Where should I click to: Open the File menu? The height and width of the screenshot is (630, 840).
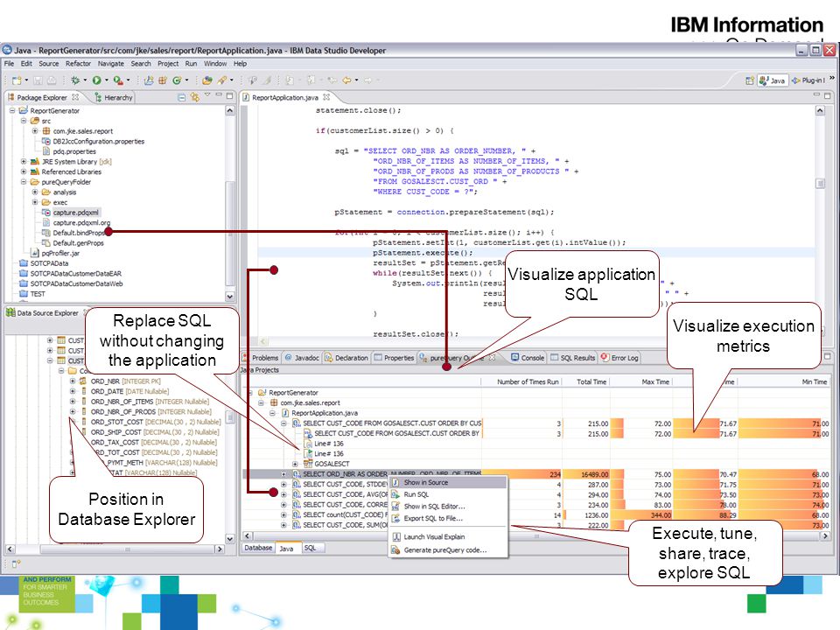[x=10, y=63]
